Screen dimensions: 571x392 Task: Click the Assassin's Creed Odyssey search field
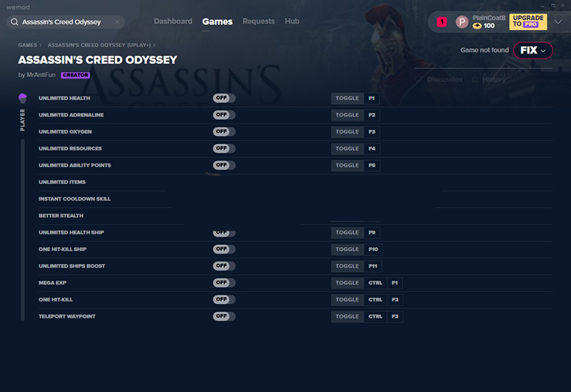[66, 22]
